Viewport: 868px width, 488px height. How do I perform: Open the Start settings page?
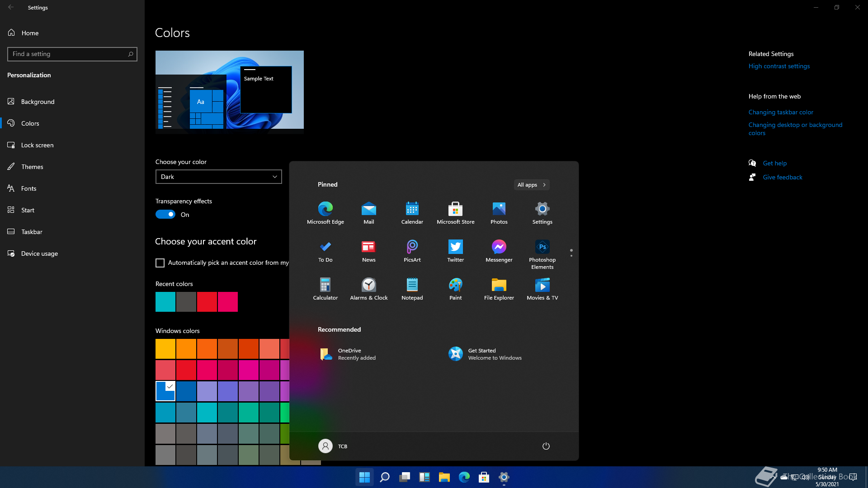(72, 210)
